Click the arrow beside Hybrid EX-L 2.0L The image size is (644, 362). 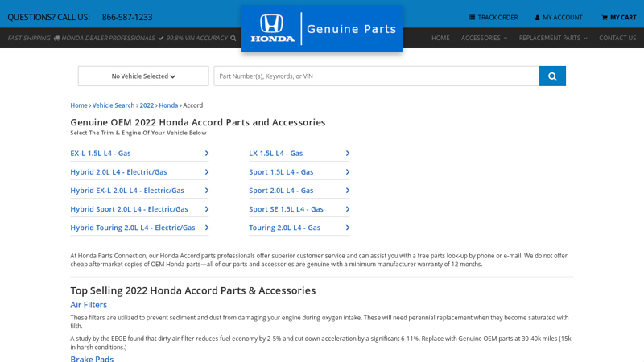(207, 191)
